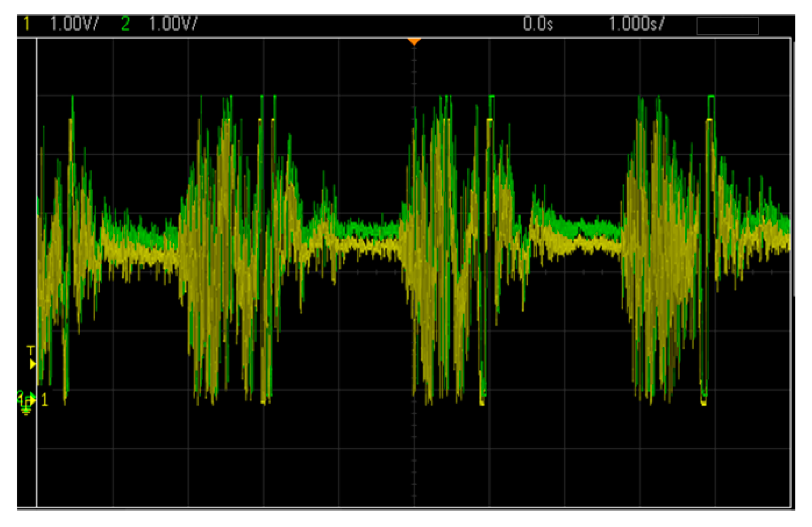This screenshot has height=527, width=812.
Task: Click the flat-topped green peak at far right
Action: click(711, 96)
